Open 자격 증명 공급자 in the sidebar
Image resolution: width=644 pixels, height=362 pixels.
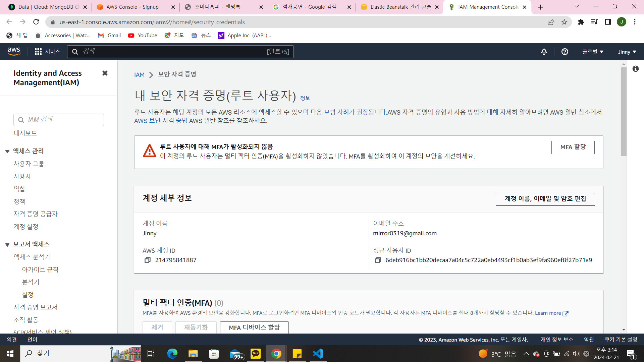(x=36, y=214)
